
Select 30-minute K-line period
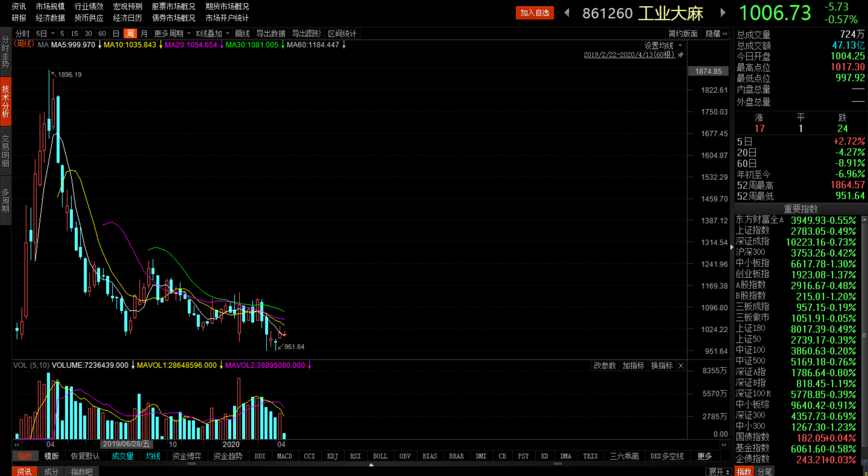(88, 33)
